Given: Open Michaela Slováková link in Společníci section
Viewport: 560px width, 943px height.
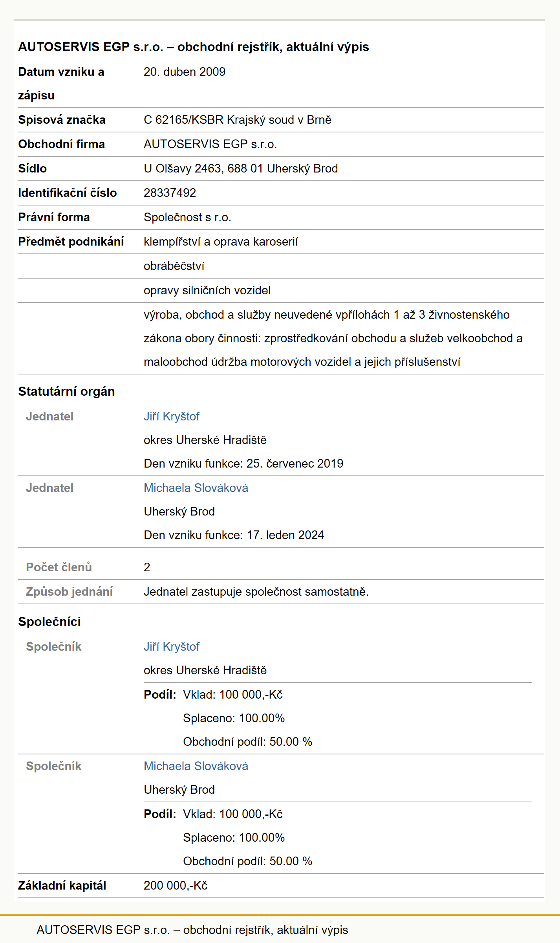Looking at the screenshot, I should coord(196,766).
